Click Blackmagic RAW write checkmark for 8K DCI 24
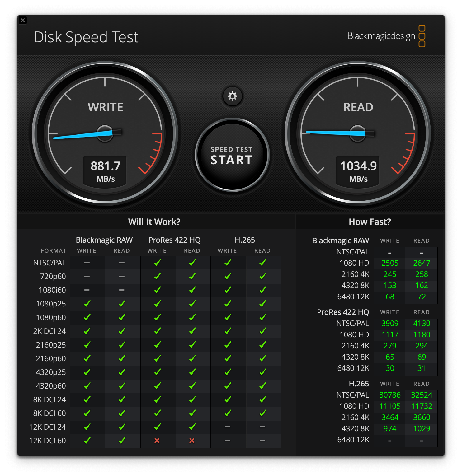The image size is (462, 476). tap(87, 399)
